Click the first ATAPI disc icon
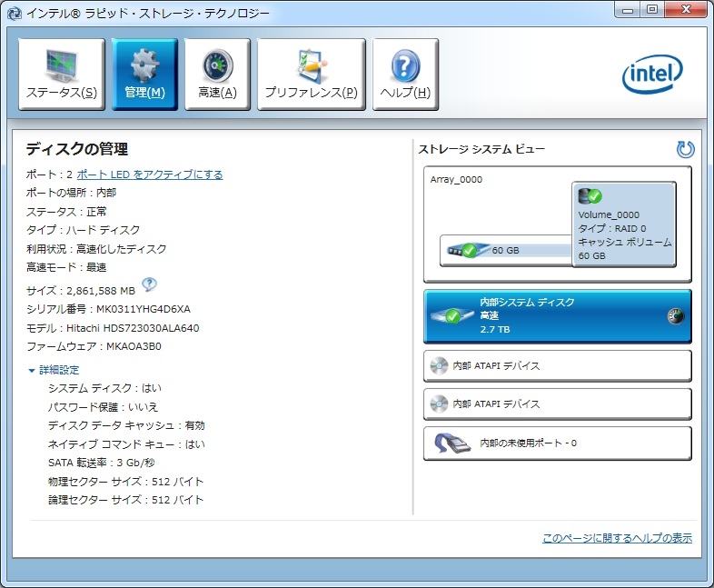The height and width of the screenshot is (588, 714). pos(439,365)
